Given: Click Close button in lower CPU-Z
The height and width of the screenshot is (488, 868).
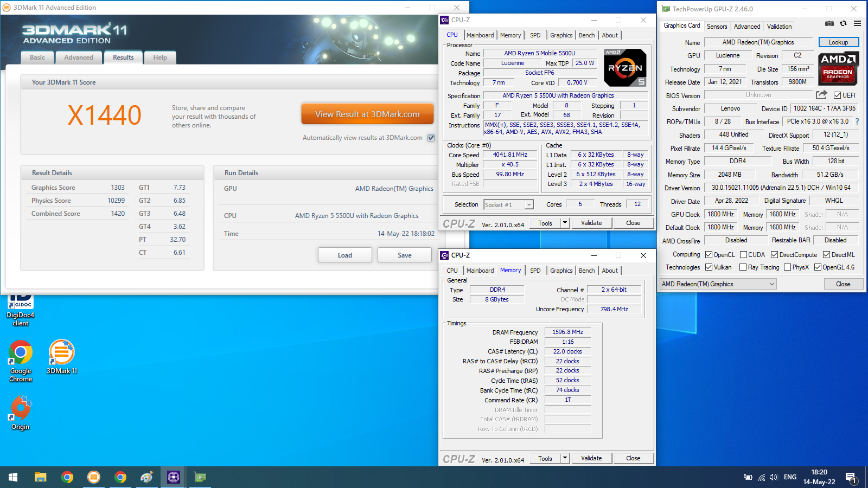Looking at the screenshot, I should (633, 458).
